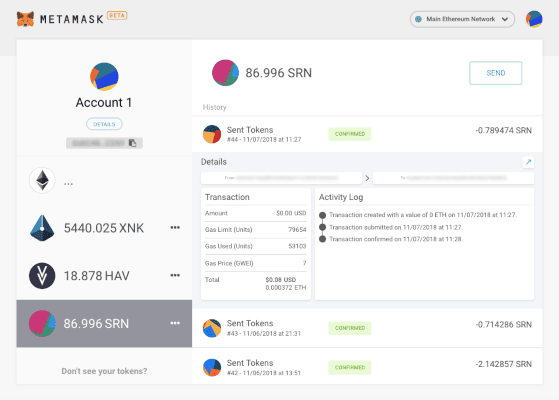Viewport: 559px width, 400px height.
Task: Expand the Sent Tokens #42 transaction
Action: click(x=367, y=367)
